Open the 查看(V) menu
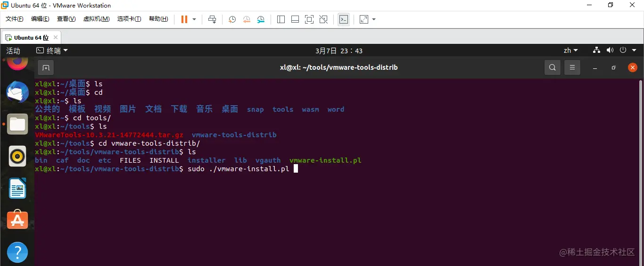Image resolution: width=644 pixels, height=266 pixels. tap(66, 19)
